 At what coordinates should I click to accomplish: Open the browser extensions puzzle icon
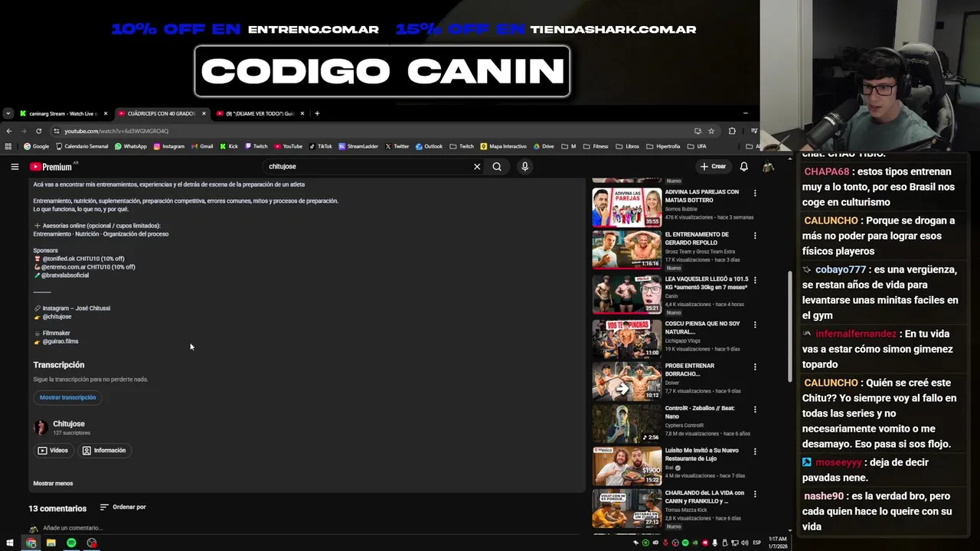pyautogui.click(x=732, y=131)
